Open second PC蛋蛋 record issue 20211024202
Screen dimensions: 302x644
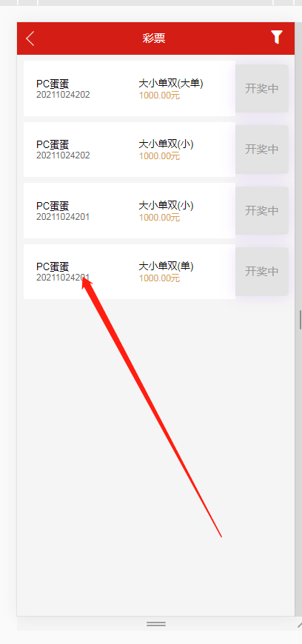130,150
